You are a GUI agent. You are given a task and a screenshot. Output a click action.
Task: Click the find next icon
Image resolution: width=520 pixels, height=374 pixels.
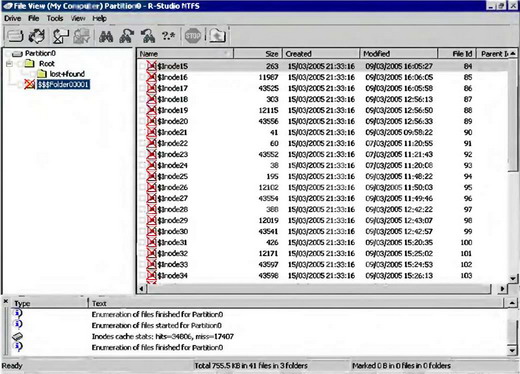127,36
